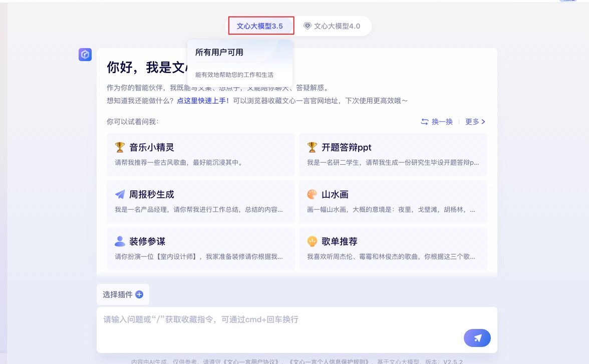The height and width of the screenshot is (364, 589).
Task: Select the 装修参谋 prompt card
Action: (x=200, y=249)
